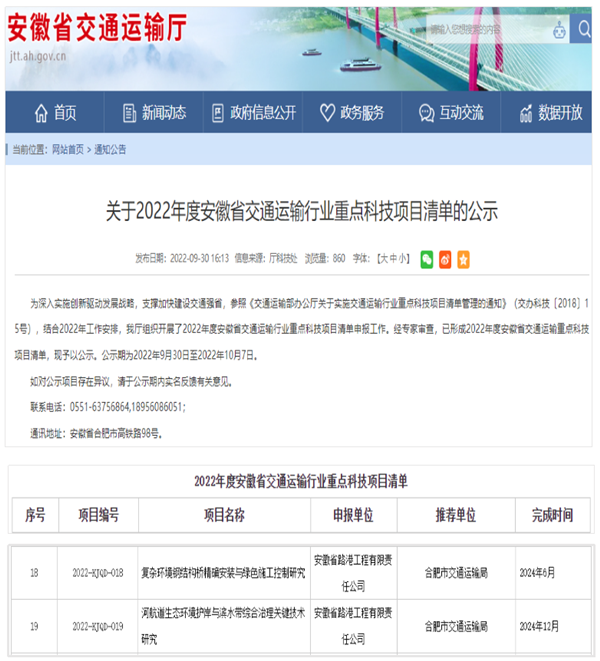Click the 安徽省交通运输厅 site logo title
Screen dimensions: 600x661
coord(97,27)
